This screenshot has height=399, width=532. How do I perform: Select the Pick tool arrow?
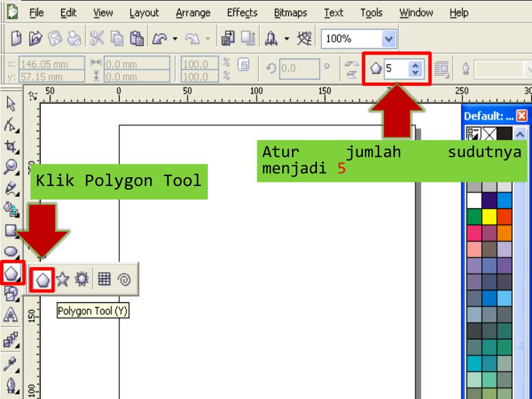11,104
